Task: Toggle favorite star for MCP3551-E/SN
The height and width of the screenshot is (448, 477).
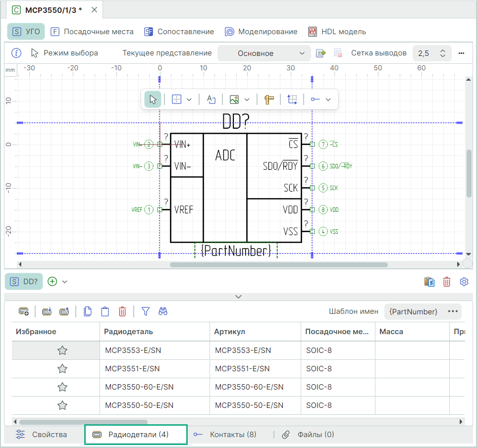Action: tap(62, 369)
